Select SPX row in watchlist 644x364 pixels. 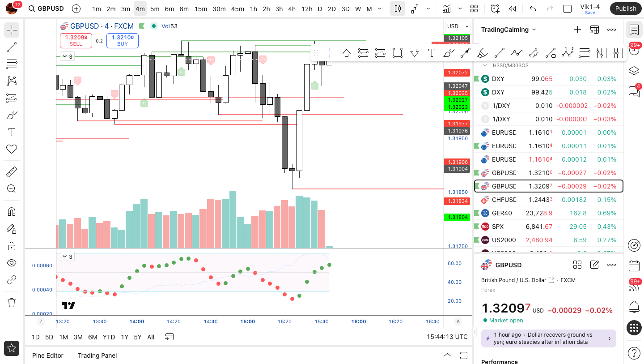click(x=548, y=227)
